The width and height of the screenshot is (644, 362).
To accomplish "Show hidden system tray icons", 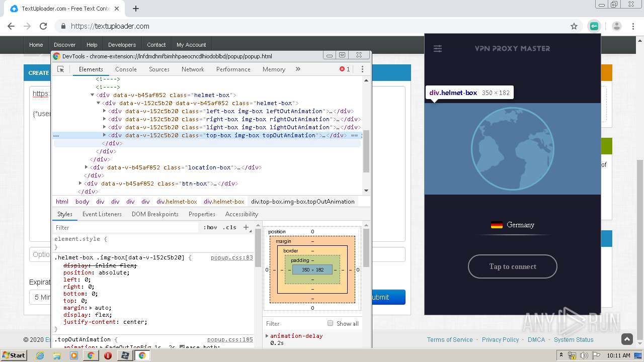I will coord(561,355).
